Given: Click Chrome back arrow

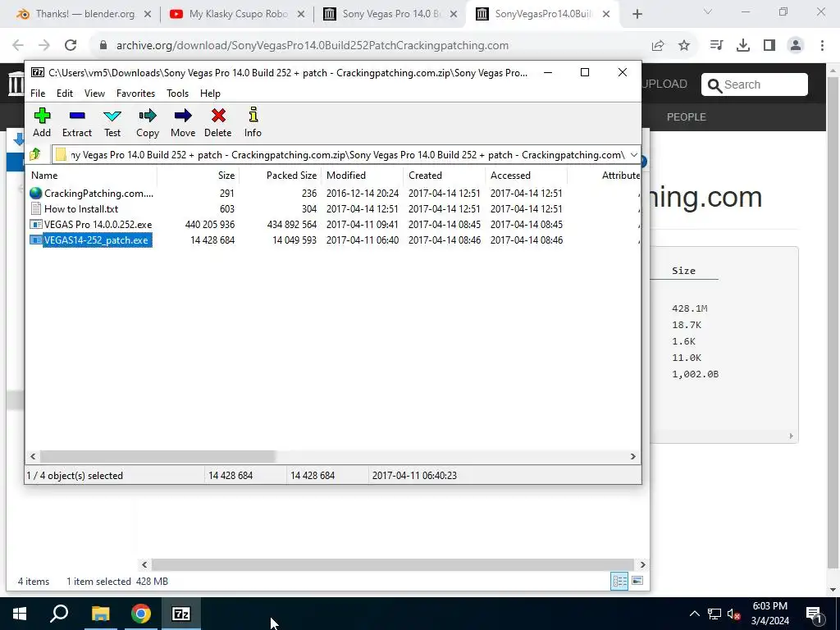Looking at the screenshot, I should tap(18, 46).
